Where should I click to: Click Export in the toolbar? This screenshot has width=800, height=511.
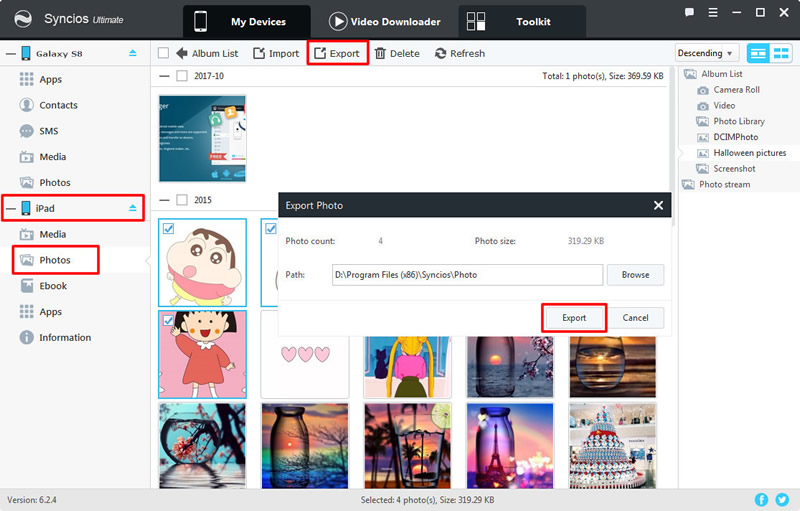point(337,53)
